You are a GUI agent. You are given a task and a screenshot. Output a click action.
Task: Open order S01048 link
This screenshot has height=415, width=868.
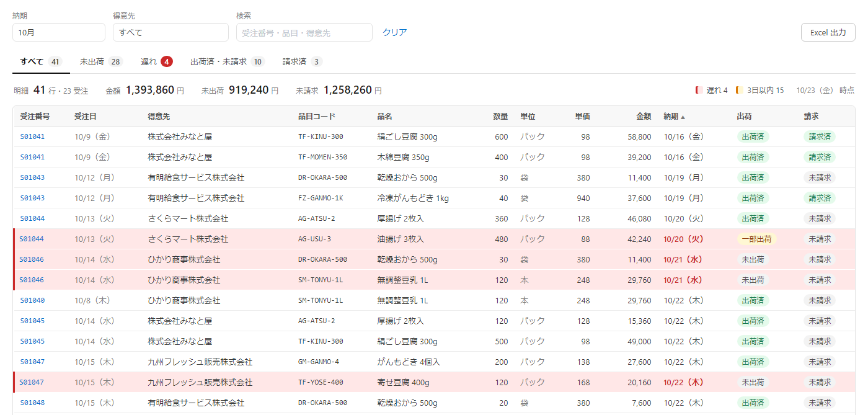pos(32,403)
